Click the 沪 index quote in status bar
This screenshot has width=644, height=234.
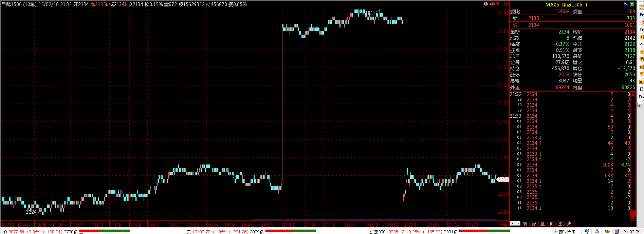(x=40, y=232)
